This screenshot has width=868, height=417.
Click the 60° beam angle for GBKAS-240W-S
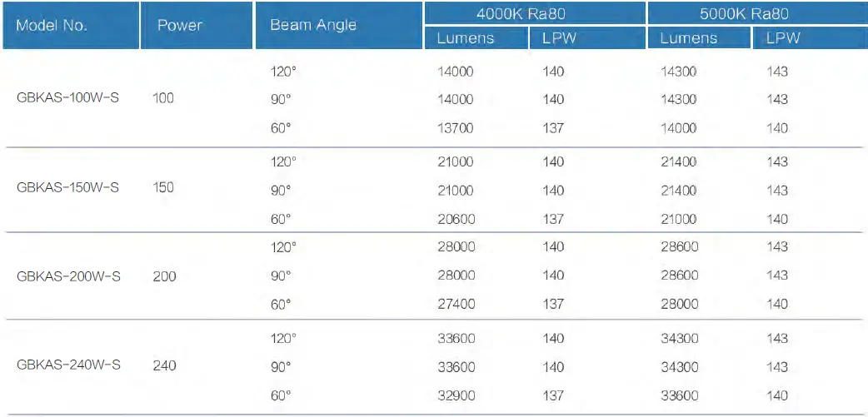[281, 395]
